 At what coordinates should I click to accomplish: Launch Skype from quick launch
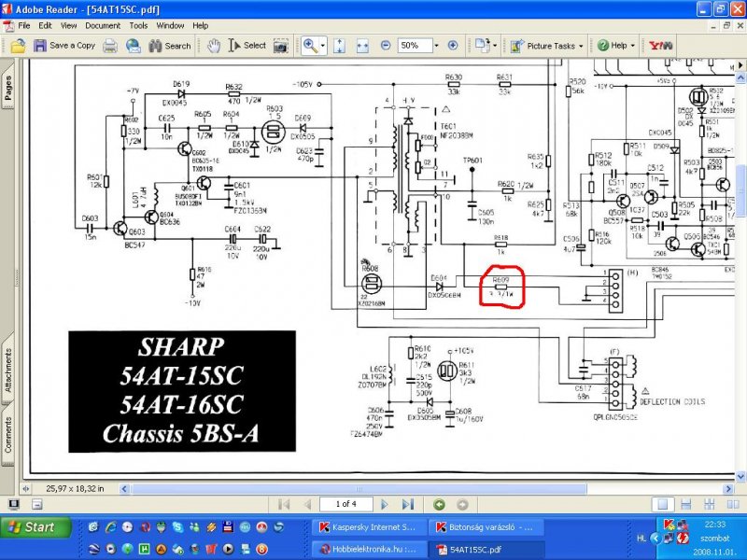[178, 527]
